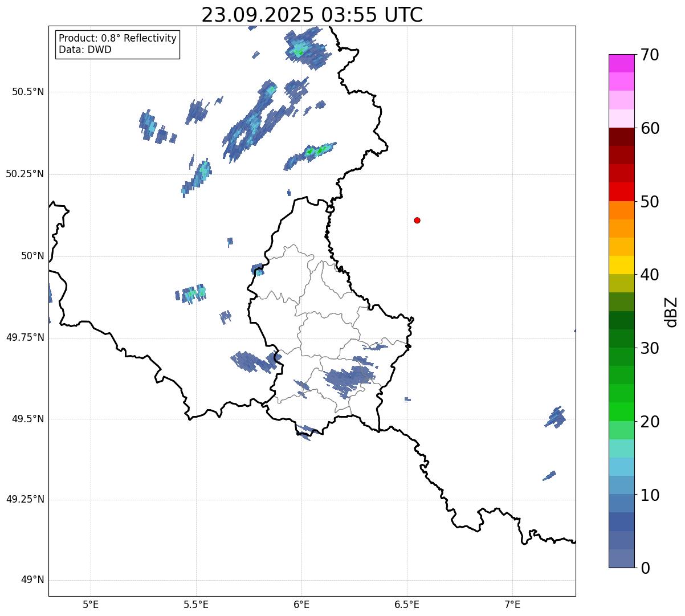The width and height of the screenshot is (685, 616).
Task: Pick the bright red swatch just above 50 dBZ
Action: coord(622,192)
